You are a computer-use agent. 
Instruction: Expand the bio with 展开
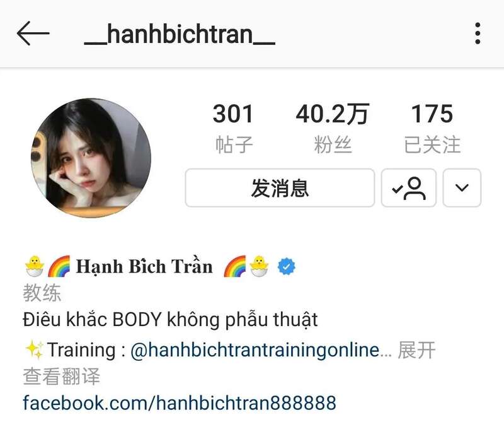(416, 350)
